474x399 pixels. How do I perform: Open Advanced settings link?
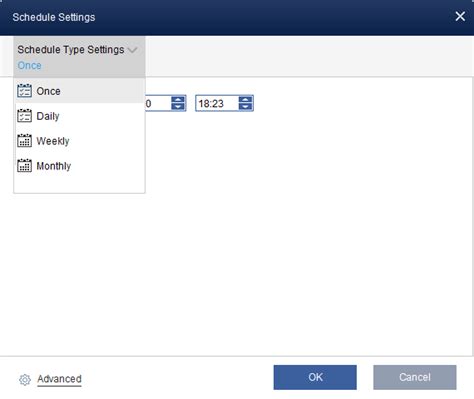59,379
